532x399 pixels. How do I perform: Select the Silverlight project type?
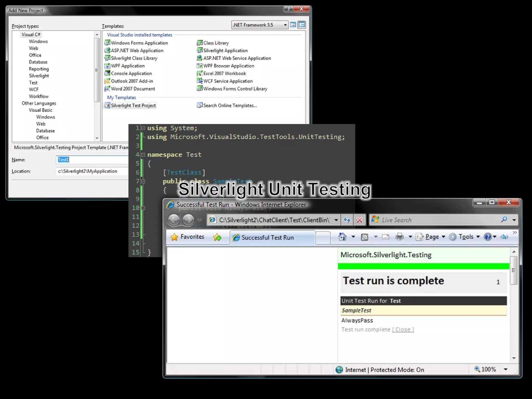click(39, 76)
